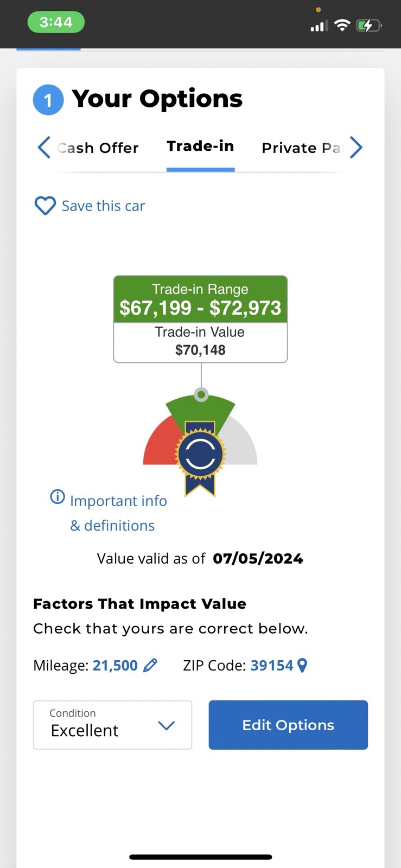Tap the pencil icon next to mileage
This screenshot has width=401, height=868.
pyautogui.click(x=150, y=665)
